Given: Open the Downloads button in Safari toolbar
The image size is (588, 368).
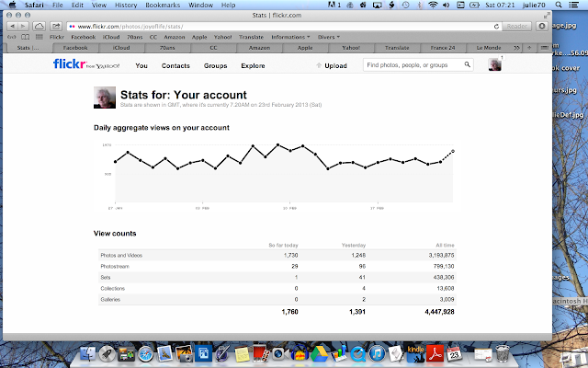Looking at the screenshot, I should coord(542,27).
